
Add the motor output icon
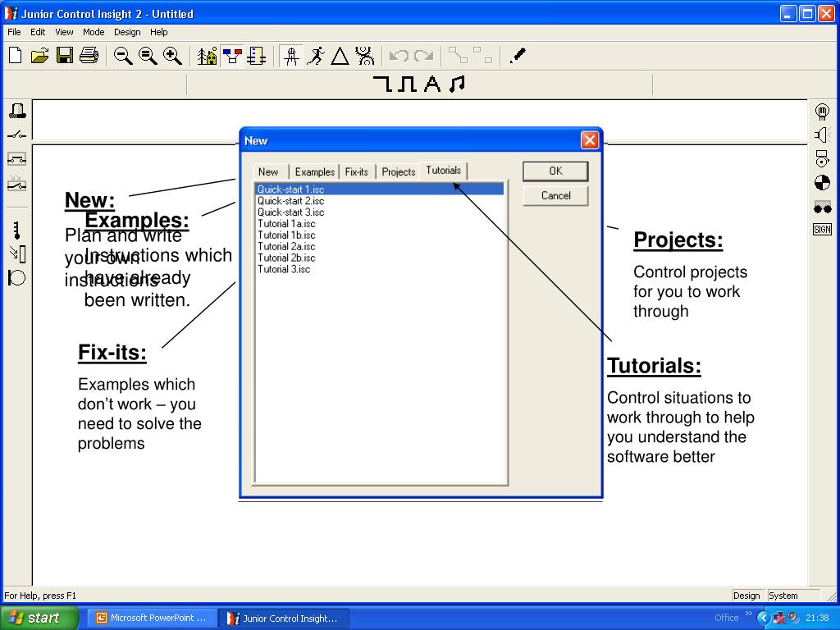pos(822,158)
